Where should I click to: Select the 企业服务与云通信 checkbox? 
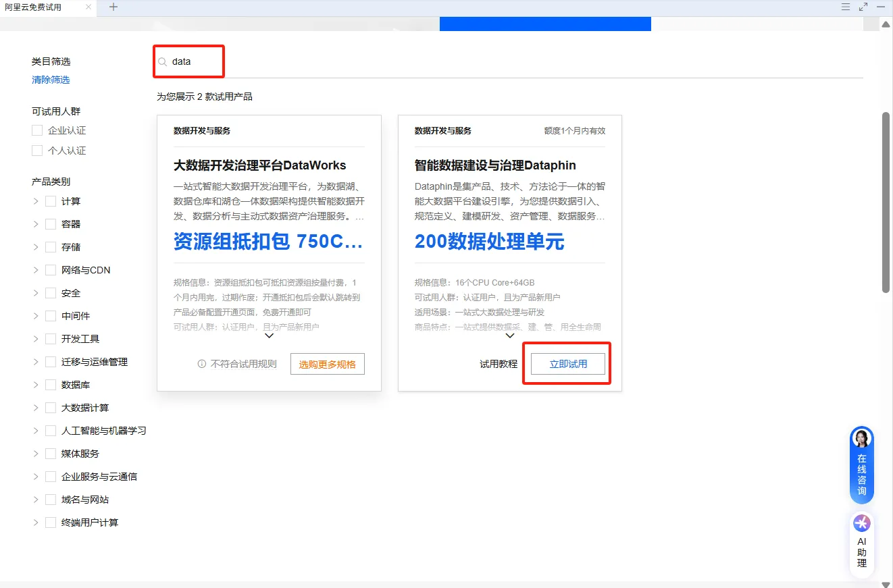click(x=51, y=477)
